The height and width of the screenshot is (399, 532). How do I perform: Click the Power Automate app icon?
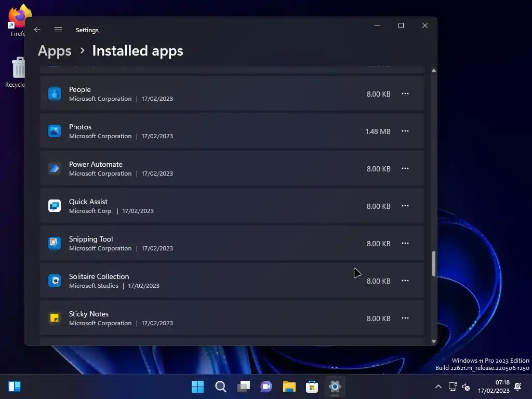pyautogui.click(x=54, y=168)
